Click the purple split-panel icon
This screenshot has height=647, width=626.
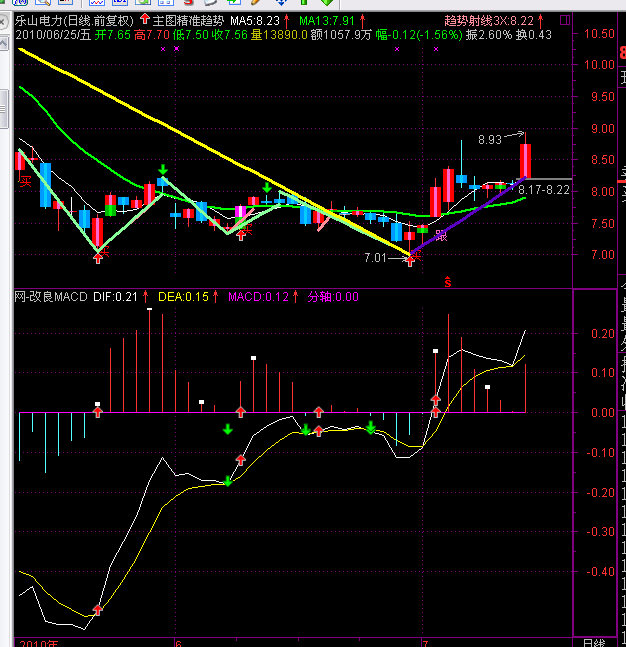coord(565,20)
